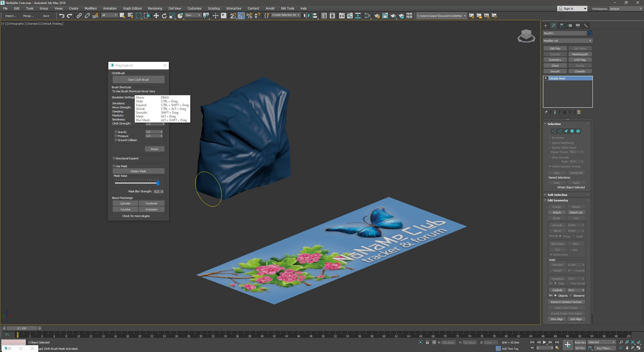Open the Create command panel tab

[x=545, y=25]
